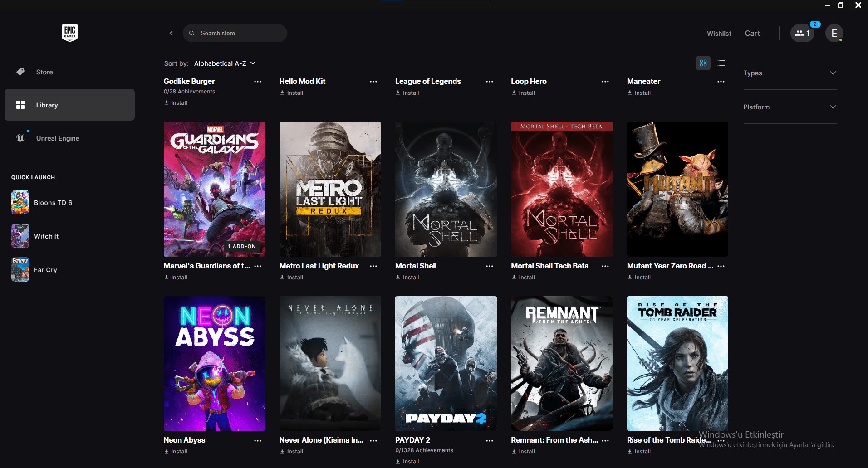This screenshot has width=868, height=468.
Task: Open Marvel's Guardians of the Galaxy cover
Action: tap(214, 189)
